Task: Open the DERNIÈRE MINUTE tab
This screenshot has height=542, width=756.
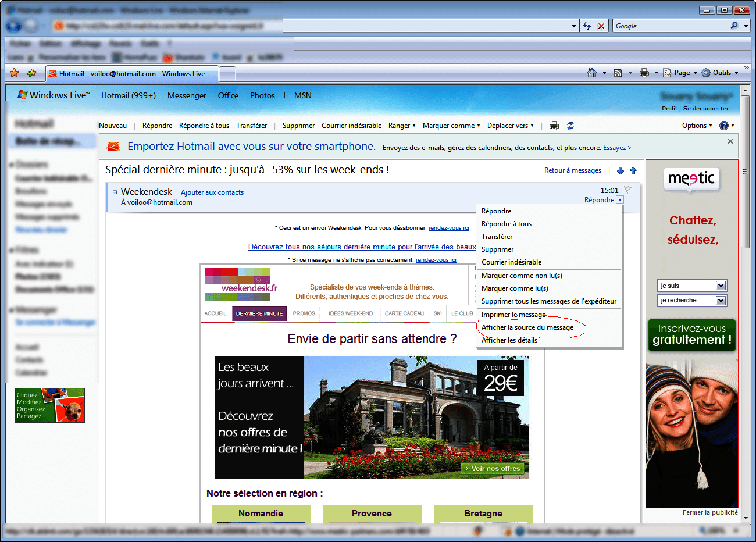Action: (259, 313)
